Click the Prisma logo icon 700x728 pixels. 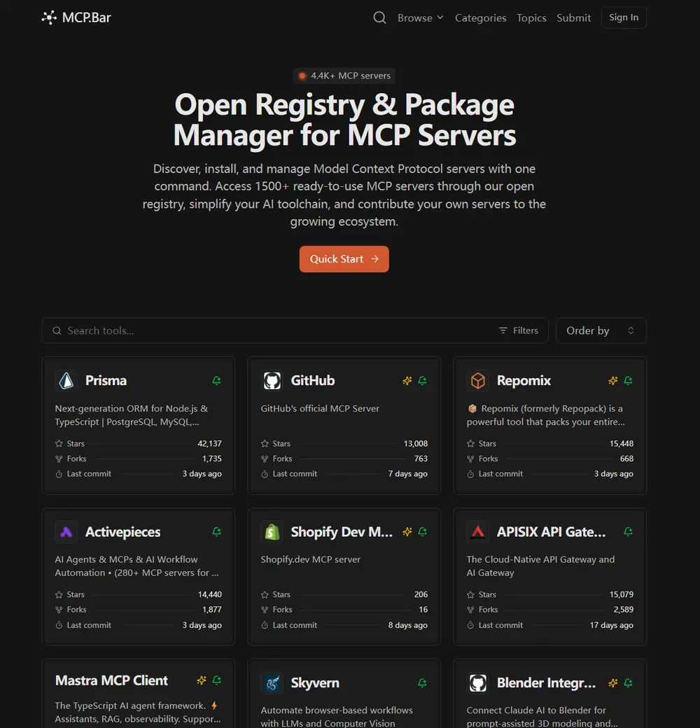click(66, 381)
